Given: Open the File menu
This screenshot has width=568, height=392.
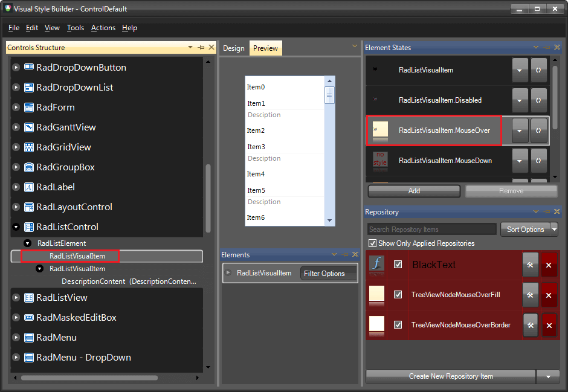Looking at the screenshot, I should (14, 28).
